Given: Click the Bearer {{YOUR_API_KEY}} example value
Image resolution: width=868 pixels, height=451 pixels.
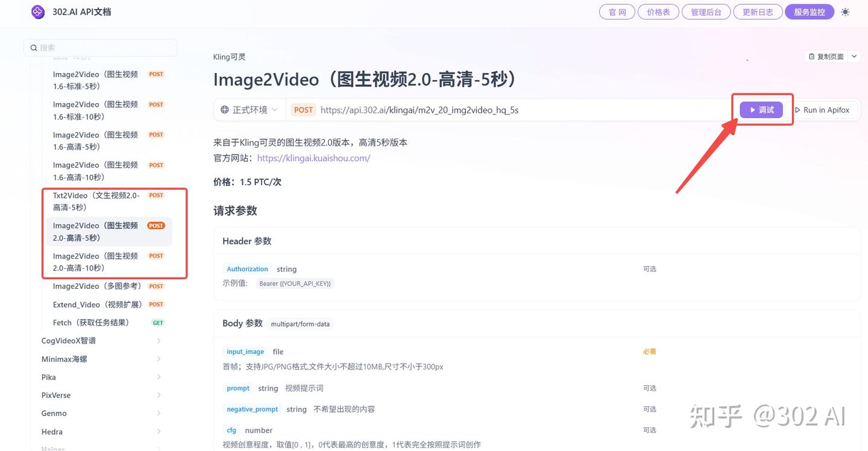Looking at the screenshot, I should [295, 283].
